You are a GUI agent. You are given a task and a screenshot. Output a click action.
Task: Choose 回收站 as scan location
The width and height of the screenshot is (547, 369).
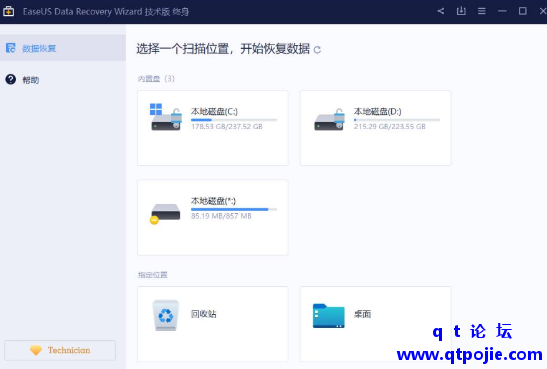213,324
